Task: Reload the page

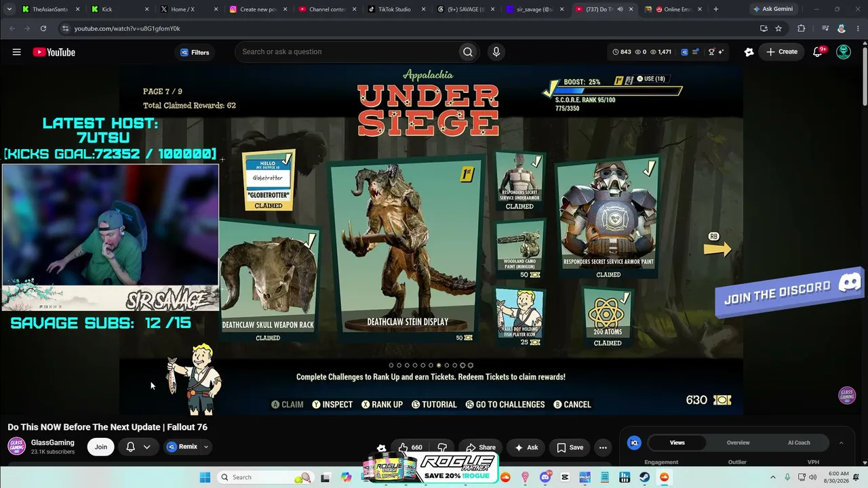Action: 43,28
